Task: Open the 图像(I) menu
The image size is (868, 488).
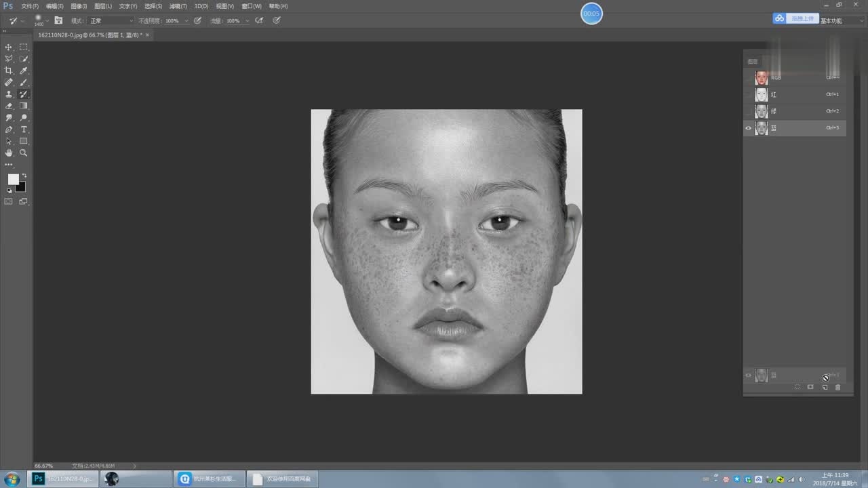Action: tap(79, 6)
